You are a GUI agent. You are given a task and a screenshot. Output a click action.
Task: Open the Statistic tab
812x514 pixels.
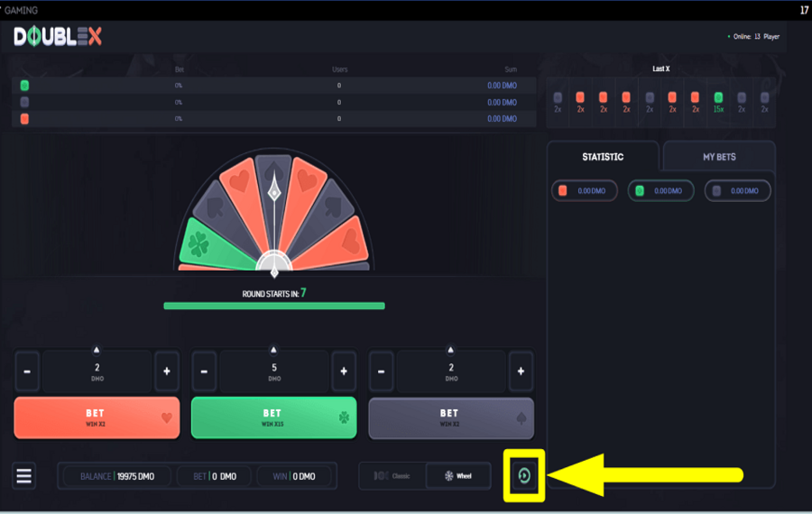click(603, 157)
